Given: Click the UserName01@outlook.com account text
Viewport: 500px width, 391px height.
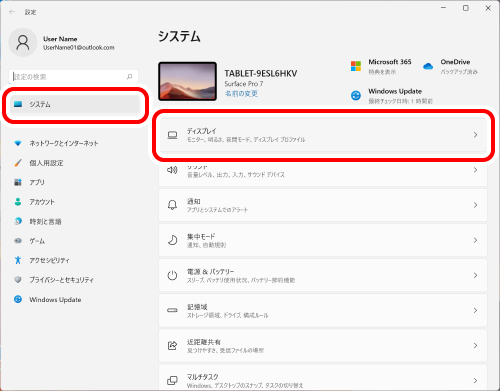Looking at the screenshot, I should point(79,48).
